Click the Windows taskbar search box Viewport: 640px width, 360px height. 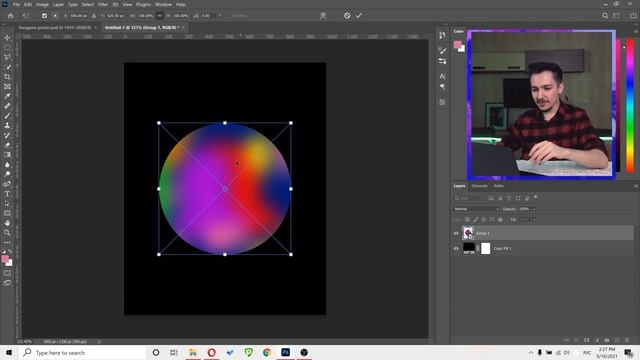pos(82,353)
